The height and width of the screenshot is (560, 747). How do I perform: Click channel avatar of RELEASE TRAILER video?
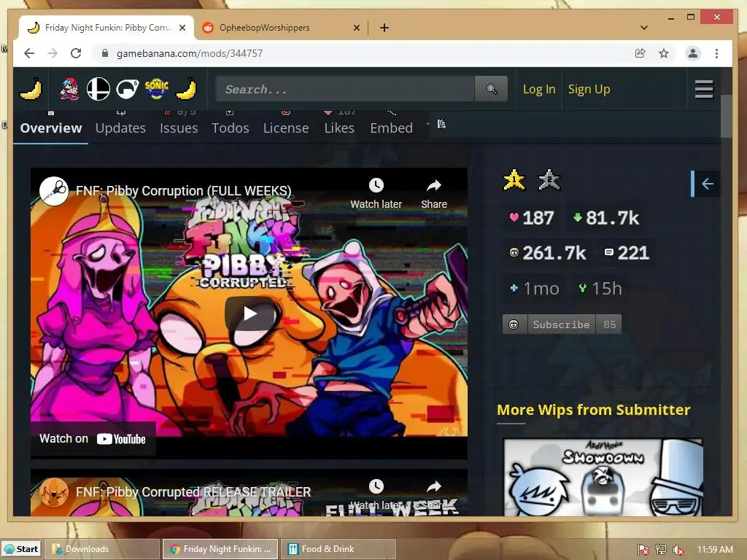pos(54,492)
